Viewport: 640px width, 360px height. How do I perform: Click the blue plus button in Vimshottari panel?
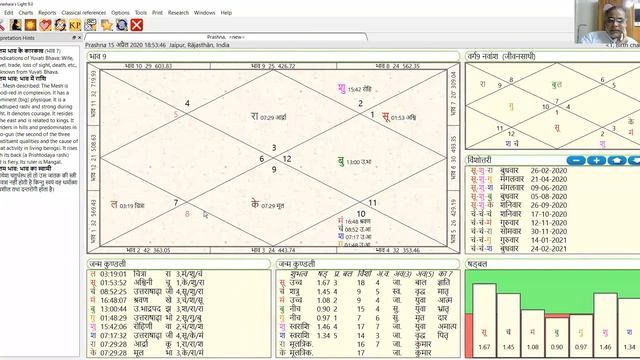point(596,160)
